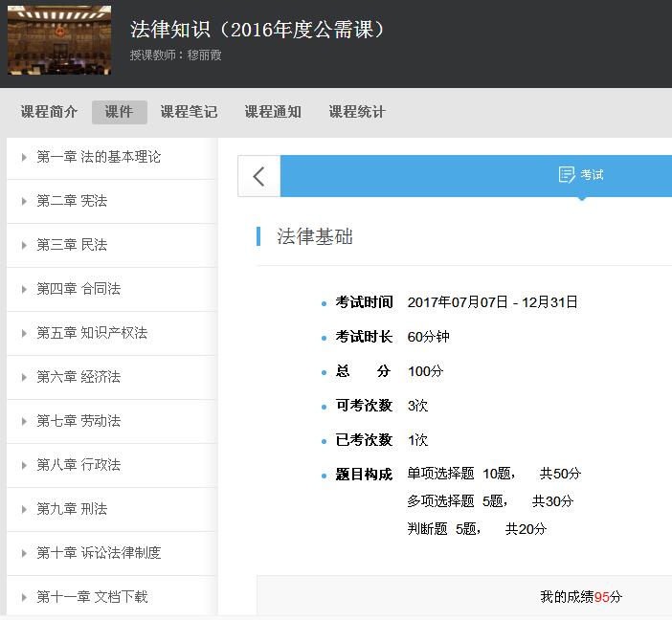672x620 pixels.
Task: Select chapter 第七章 劳动法
Action: (x=78, y=421)
